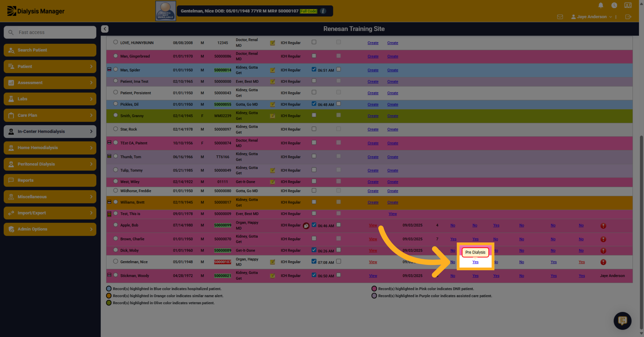Image resolution: width=644 pixels, height=337 pixels.
Task: Open the notifications bell icon
Action: (x=601, y=5)
